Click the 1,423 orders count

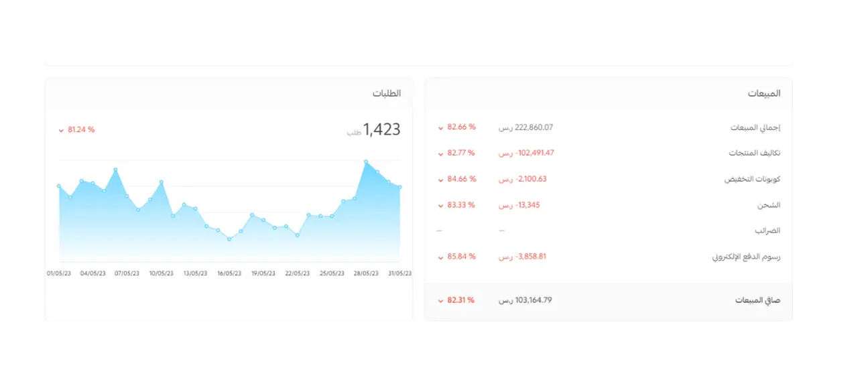coord(381,130)
